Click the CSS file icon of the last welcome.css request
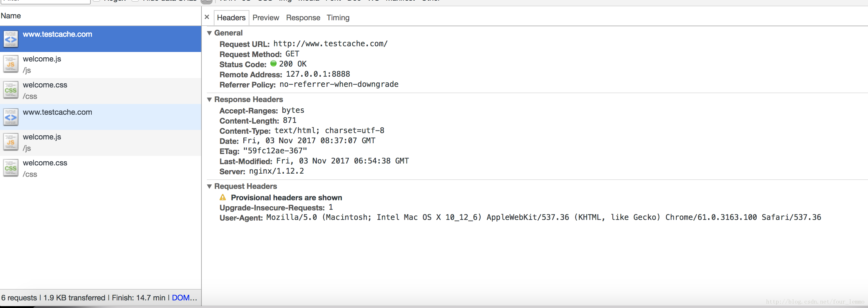This screenshot has height=308, width=868. pos(11,168)
